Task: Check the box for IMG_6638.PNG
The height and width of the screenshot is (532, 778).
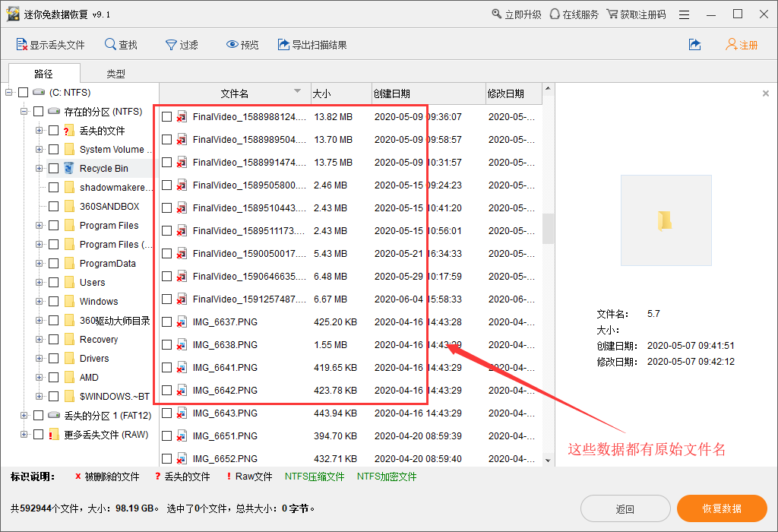Action: pyautogui.click(x=166, y=345)
